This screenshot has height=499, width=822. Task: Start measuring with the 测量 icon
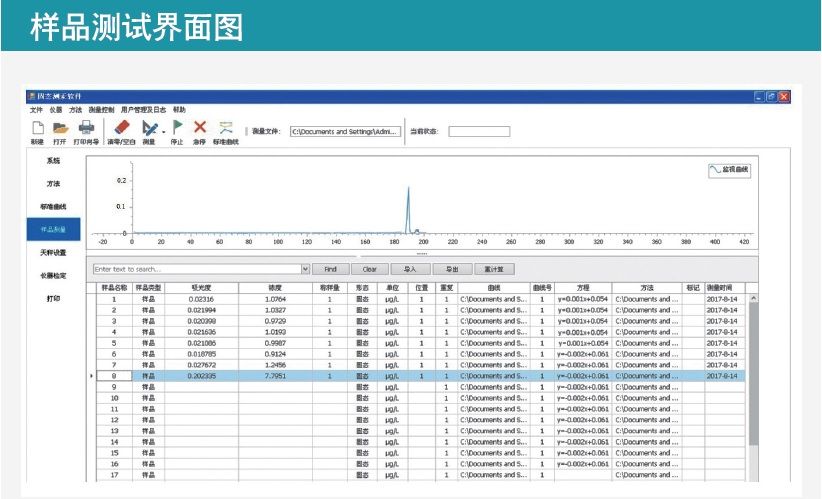[x=149, y=128]
